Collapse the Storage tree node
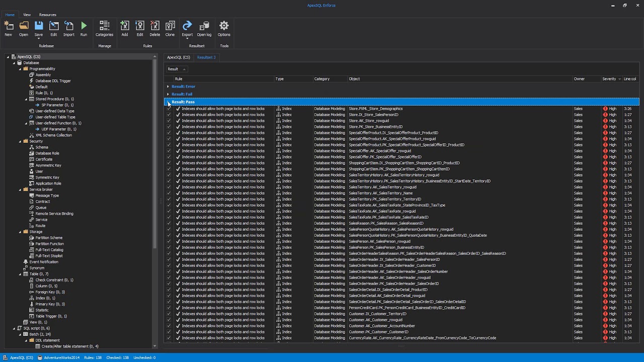Image resolution: width=644 pixels, height=362 pixels. 20,232
